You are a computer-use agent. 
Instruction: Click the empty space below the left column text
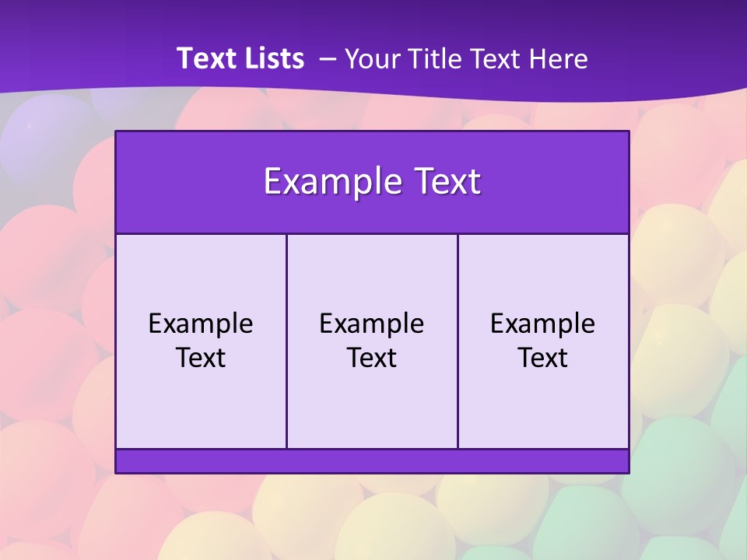coord(201,412)
